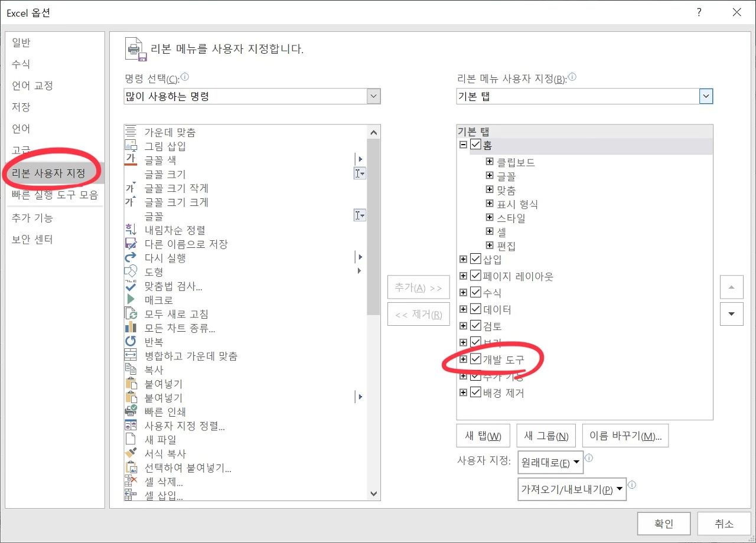The height and width of the screenshot is (543, 756).
Task: Toggle the 배경 제거 checkbox
Action: click(475, 392)
